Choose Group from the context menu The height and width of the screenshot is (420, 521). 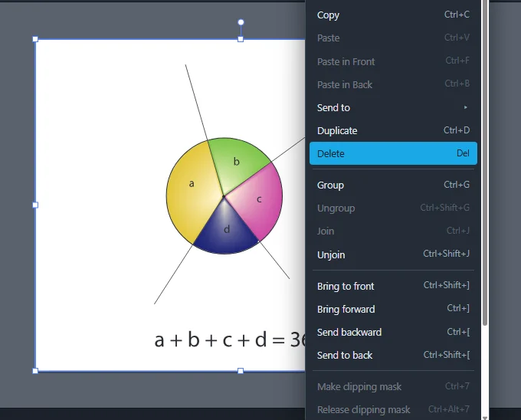point(393,185)
